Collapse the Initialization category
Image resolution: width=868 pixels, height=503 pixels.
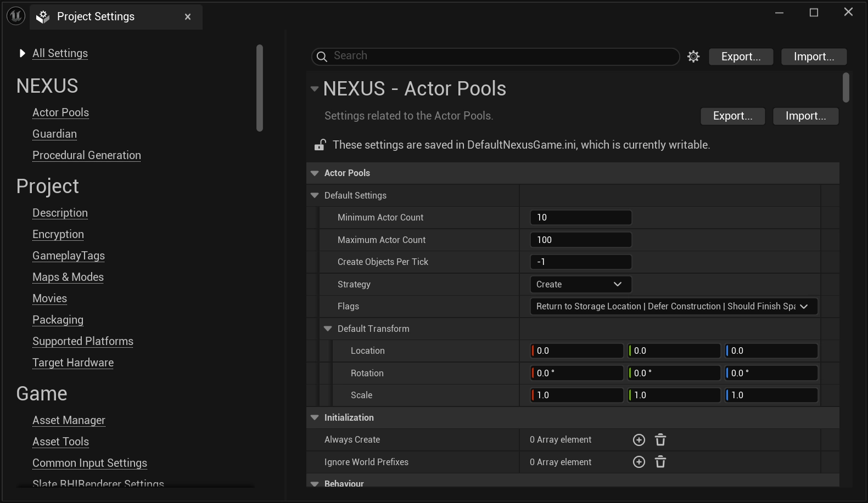pos(315,417)
